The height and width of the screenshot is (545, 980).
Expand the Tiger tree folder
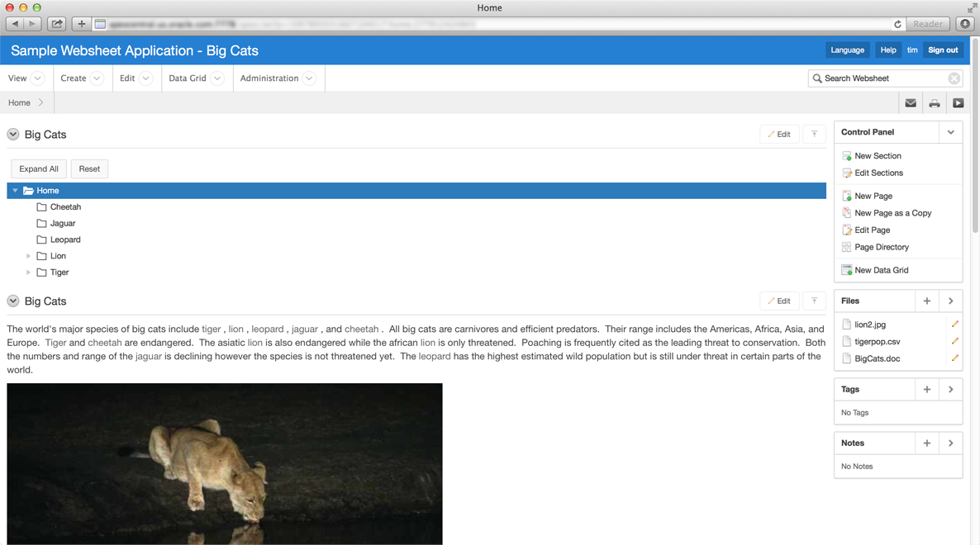click(28, 272)
